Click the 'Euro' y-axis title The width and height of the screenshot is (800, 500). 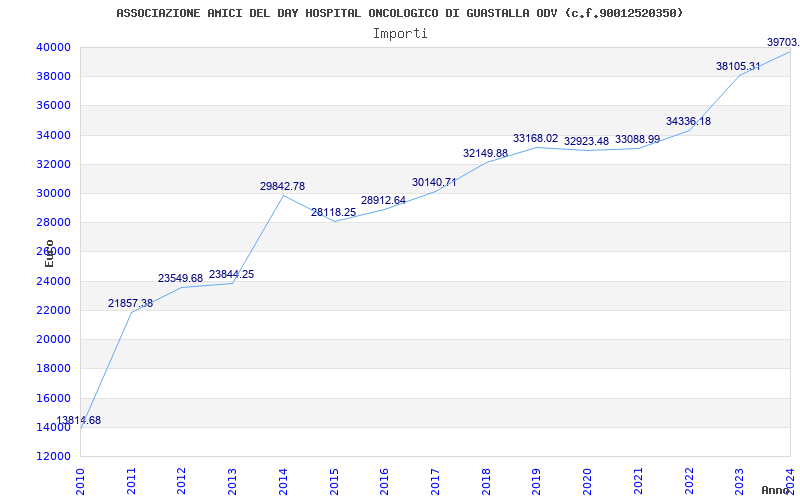(x=49, y=253)
